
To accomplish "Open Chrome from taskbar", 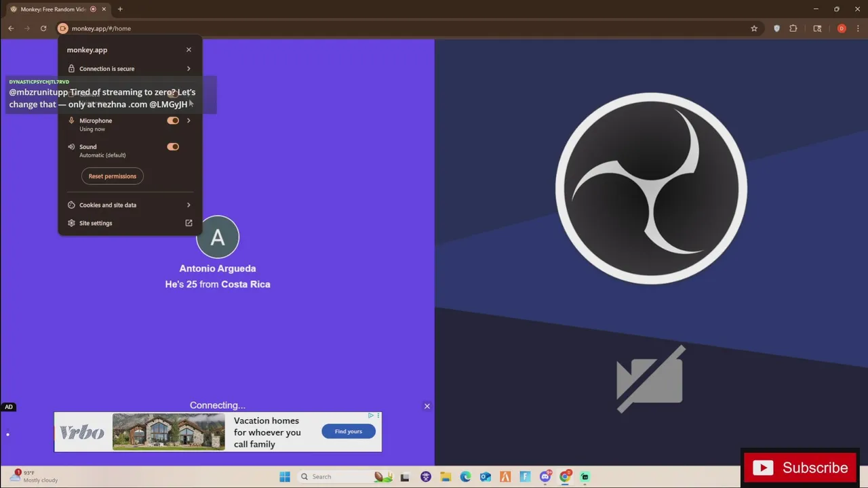I will point(565,476).
